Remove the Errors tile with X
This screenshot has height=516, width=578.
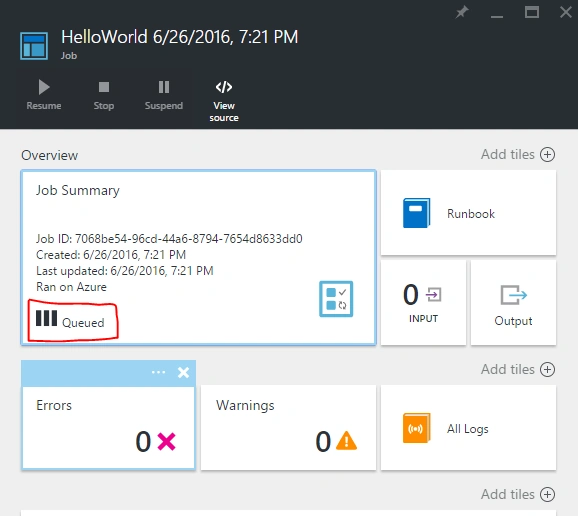pos(183,372)
